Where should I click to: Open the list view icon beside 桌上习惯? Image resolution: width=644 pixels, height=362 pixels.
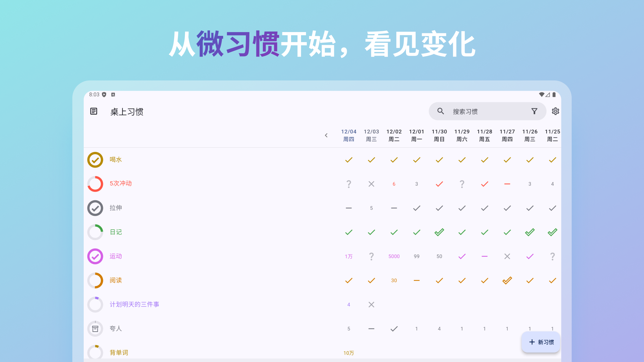pos(94,111)
